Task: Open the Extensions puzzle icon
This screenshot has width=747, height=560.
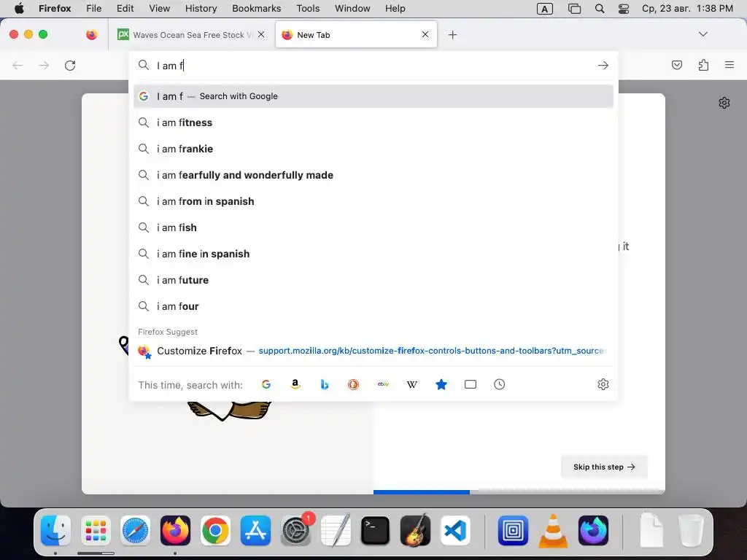Action: 703,65
